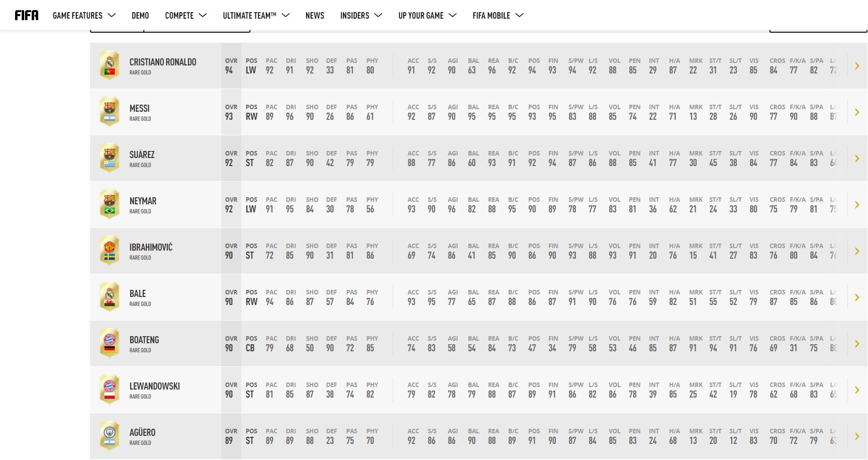
Task: Open the Compete dropdown menu
Action: click(186, 16)
